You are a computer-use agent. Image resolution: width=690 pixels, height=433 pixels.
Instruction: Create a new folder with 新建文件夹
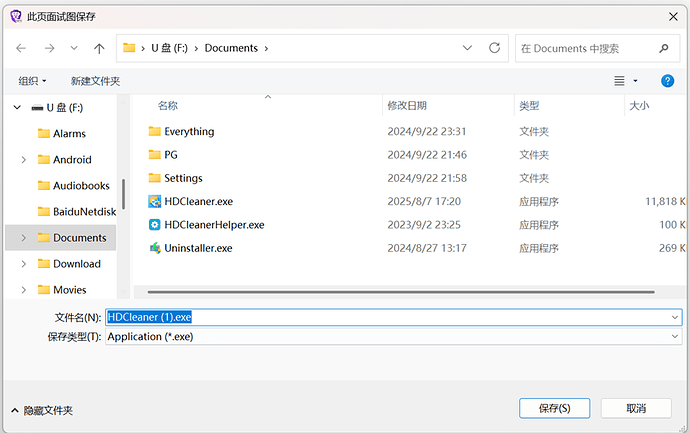point(95,81)
